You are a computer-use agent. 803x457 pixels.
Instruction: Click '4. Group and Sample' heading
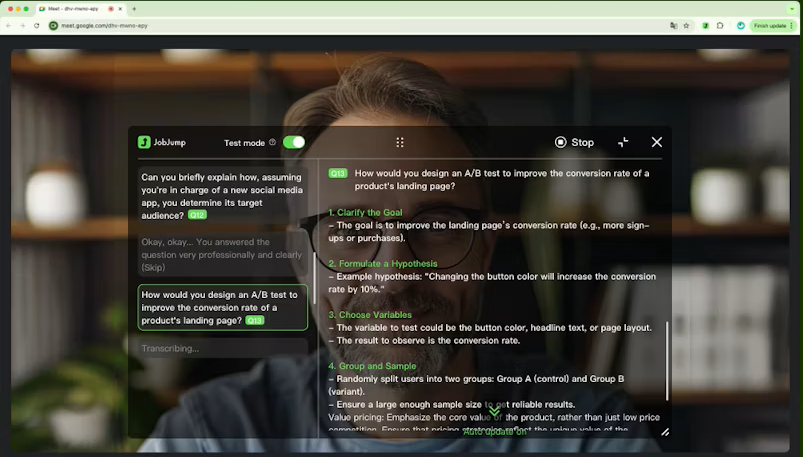[x=372, y=366]
